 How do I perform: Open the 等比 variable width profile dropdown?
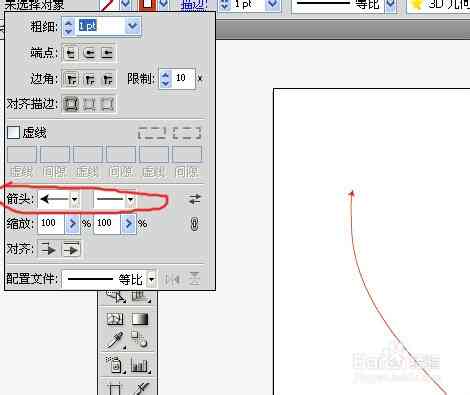point(391,5)
